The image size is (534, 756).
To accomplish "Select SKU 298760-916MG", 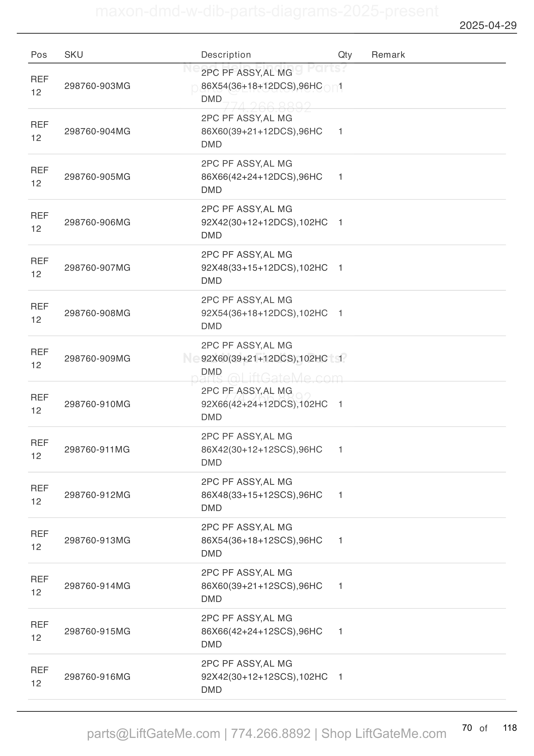I will click(97, 677).
